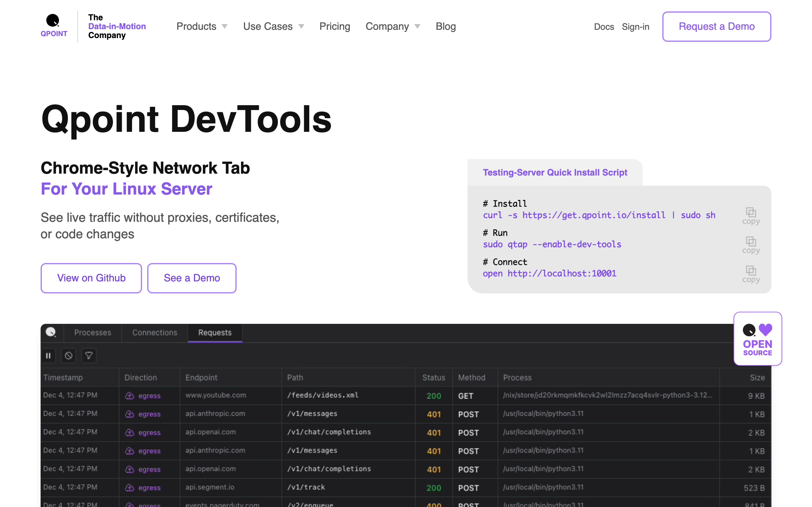
Task: Click the Request a Demo button
Action: click(x=717, y=26)
